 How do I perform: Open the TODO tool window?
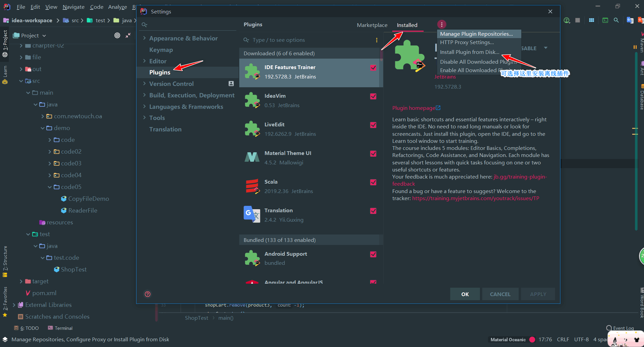[x=27, y=328]
